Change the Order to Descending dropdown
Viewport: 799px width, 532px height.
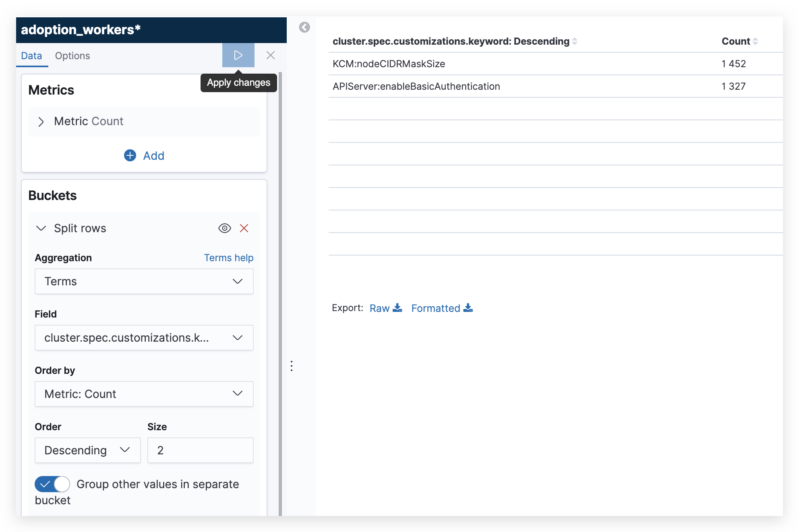point(87,450)
